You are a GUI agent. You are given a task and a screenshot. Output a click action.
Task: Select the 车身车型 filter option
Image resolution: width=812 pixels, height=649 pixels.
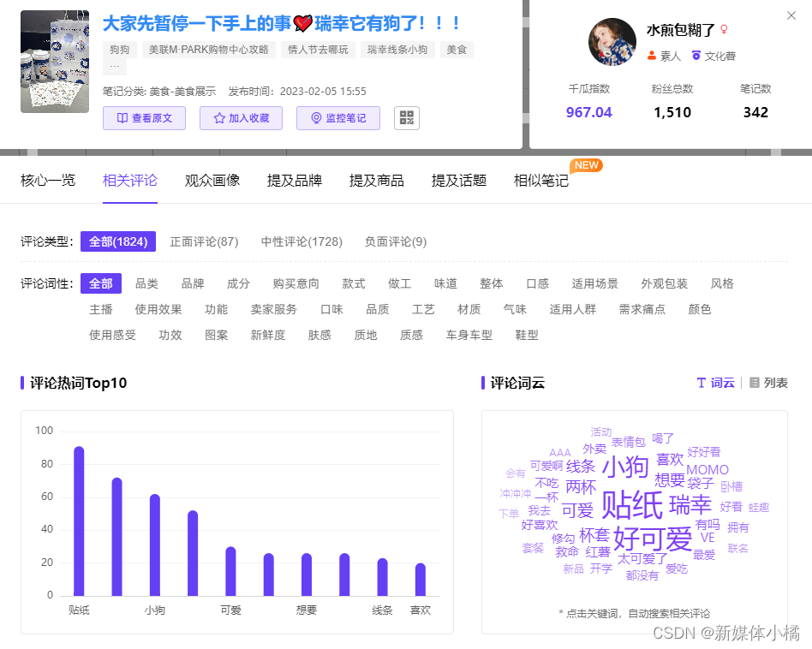tap(469, 336)
